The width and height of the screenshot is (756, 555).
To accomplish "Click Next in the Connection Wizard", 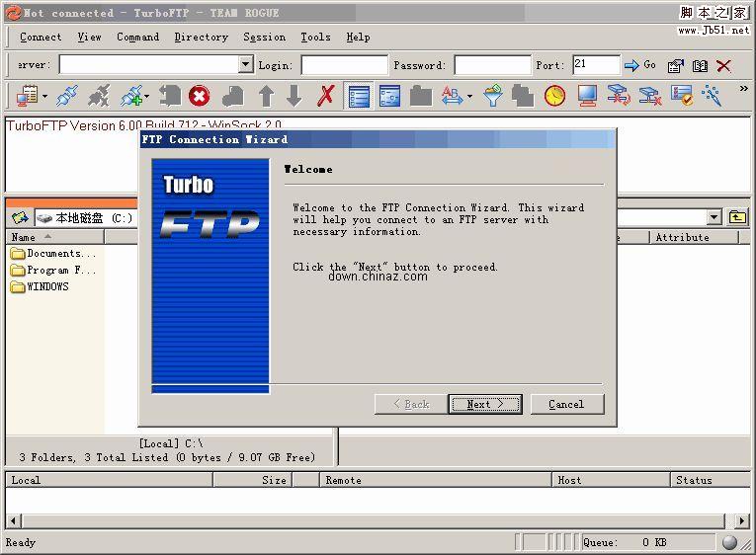I will [485, 404].
